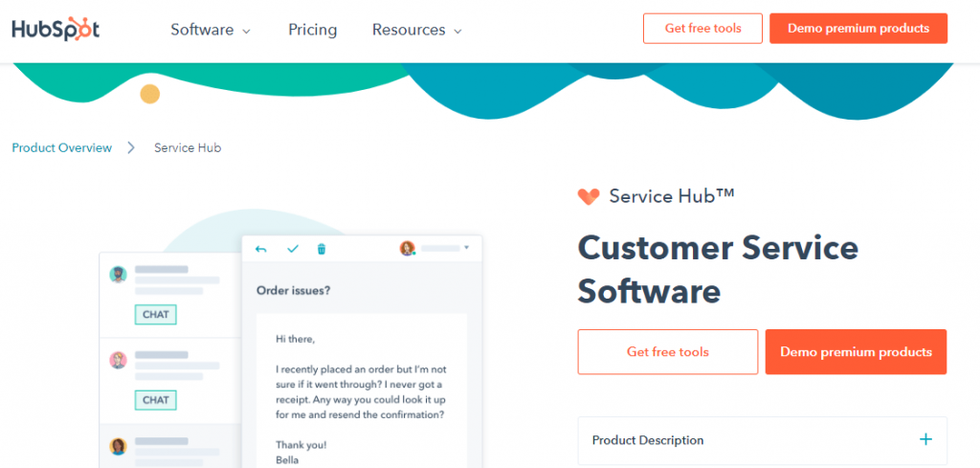
Task: Click the Product Overview breadcrumb link
Action: pyautogui.click(x=61, y=147)
